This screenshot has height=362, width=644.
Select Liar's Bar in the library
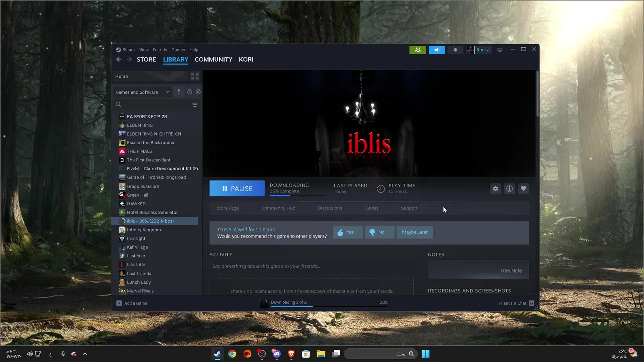click(155, 264)
